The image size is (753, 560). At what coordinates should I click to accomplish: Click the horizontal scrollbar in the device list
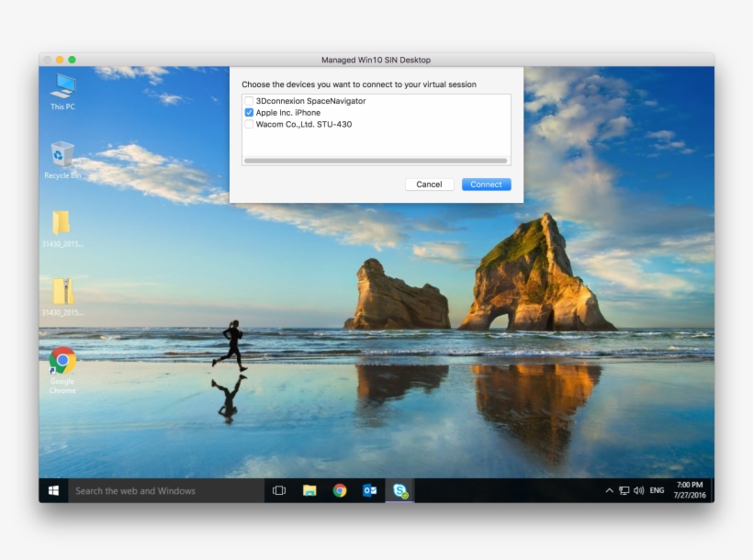pos(376,161)
